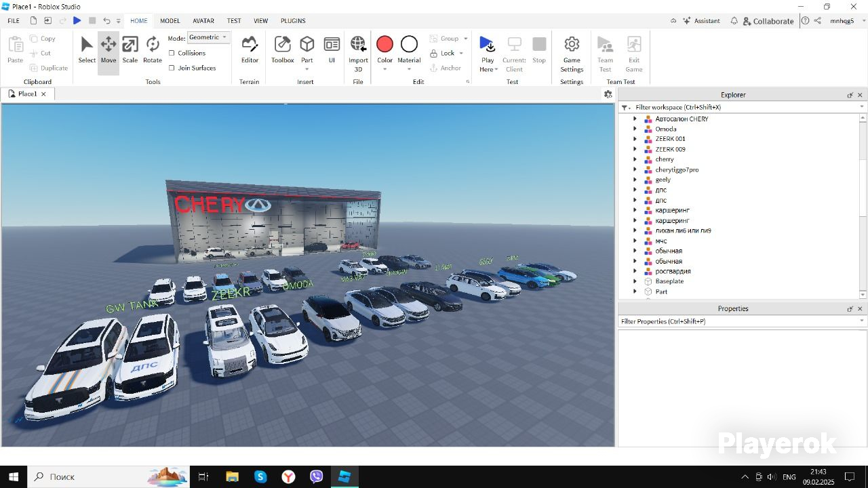Image resolution: width=868 pixels, height=488 pixels.
Task: Click the Lock tool icon
Action: tap(434, 53)
